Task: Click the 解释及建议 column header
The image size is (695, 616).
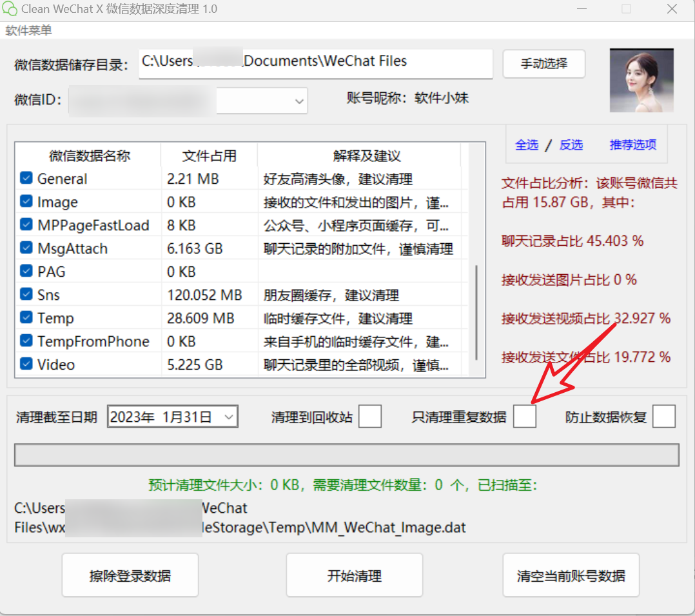Action: 367,155
